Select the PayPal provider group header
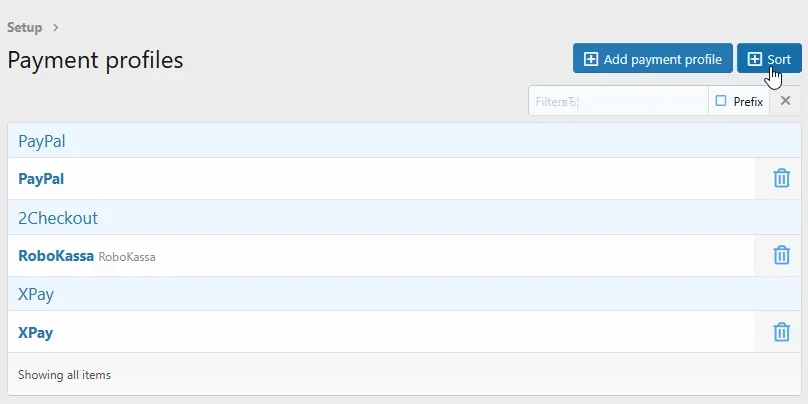 [42, 141]
